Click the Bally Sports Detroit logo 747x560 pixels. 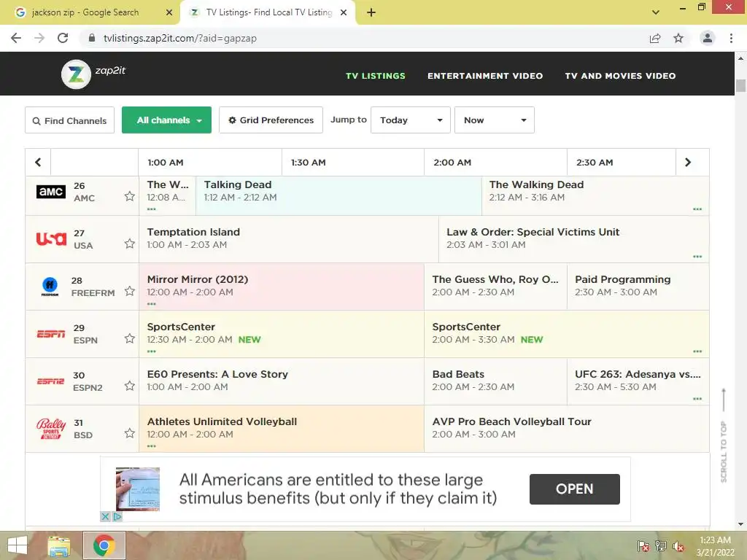tap(51, 429)
